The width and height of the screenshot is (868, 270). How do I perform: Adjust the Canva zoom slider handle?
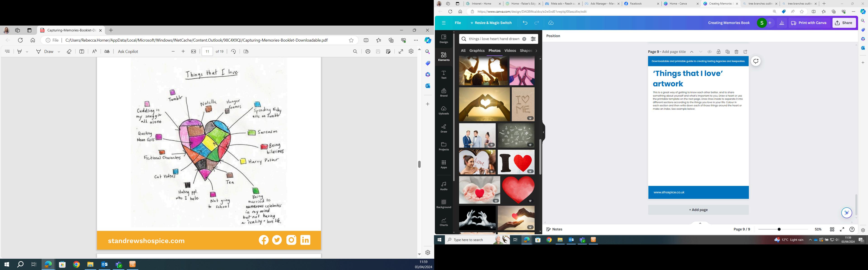[x=779, y=229]
